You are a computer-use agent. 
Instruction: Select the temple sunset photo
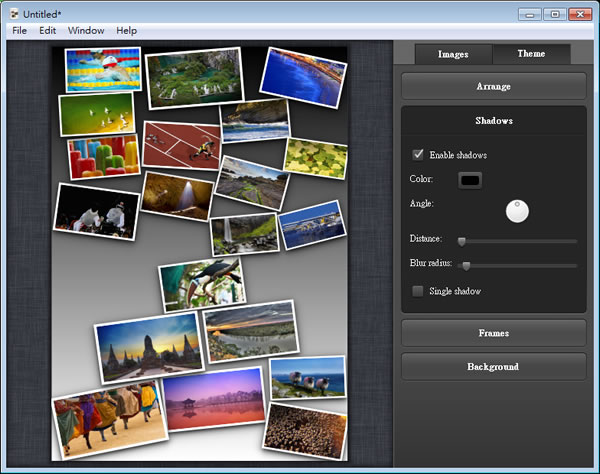149,348
